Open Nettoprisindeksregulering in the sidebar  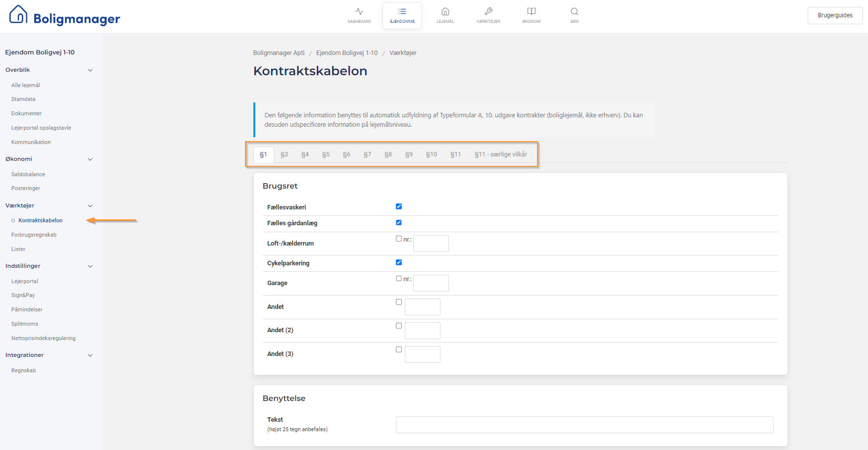coord(44,338)
